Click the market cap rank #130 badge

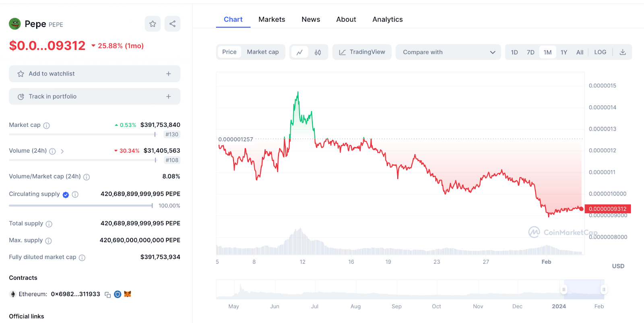pyautogui.click(x=172, y=135)
